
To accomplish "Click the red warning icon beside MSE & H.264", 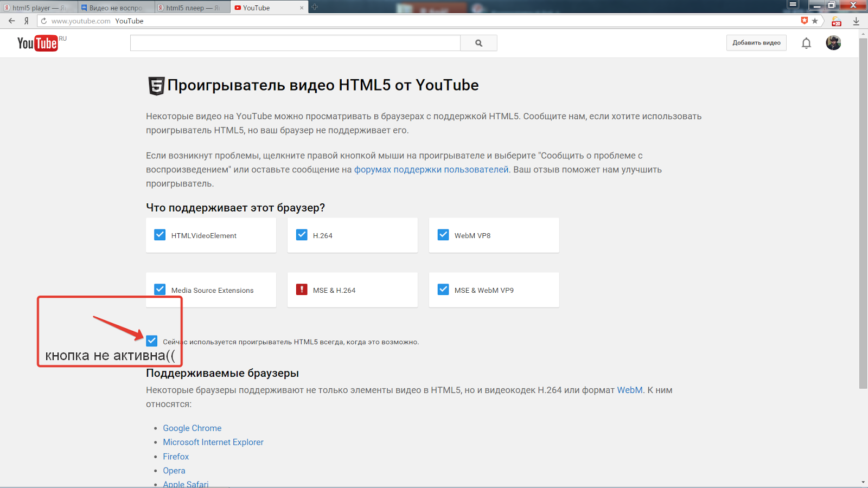I will click(302, 290).
